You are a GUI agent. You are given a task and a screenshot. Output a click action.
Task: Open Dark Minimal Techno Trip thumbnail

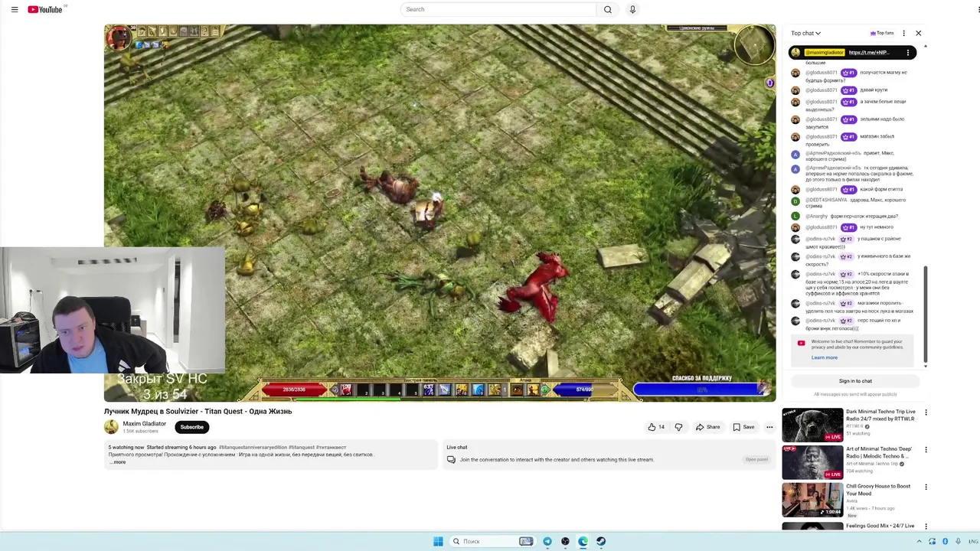(812, 425)
